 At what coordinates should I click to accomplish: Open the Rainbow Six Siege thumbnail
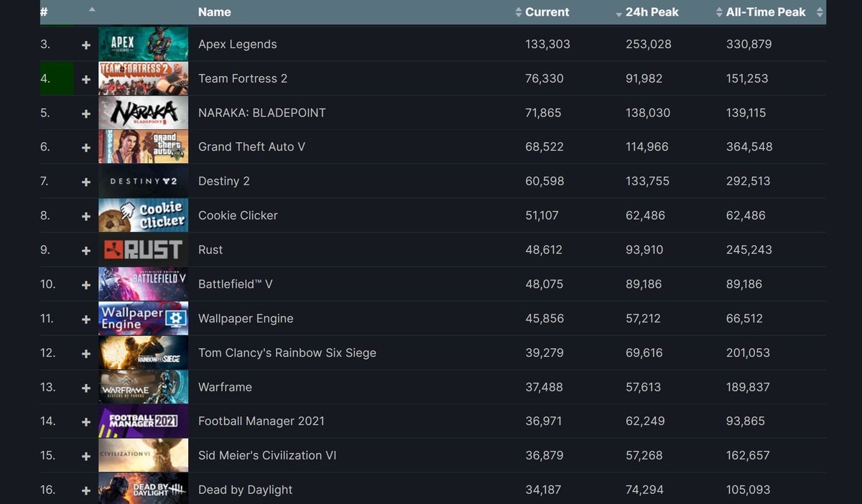143,353
